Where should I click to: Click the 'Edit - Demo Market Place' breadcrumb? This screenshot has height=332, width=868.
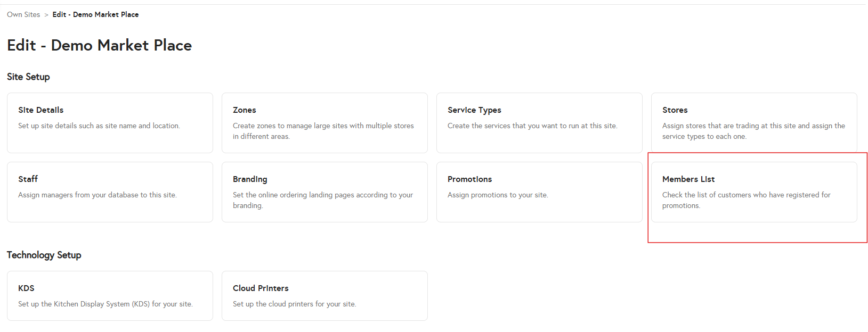(95, 14)
